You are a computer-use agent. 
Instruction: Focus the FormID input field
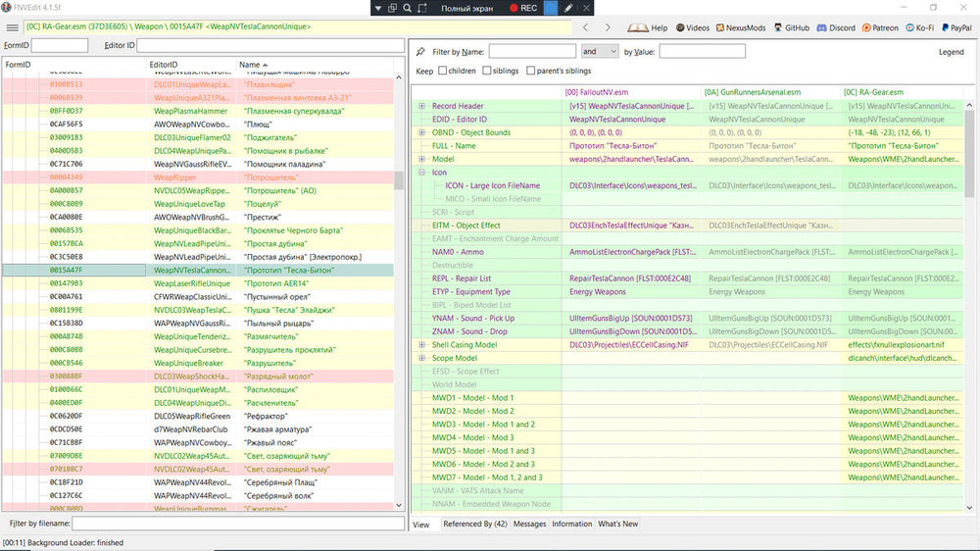60,46
